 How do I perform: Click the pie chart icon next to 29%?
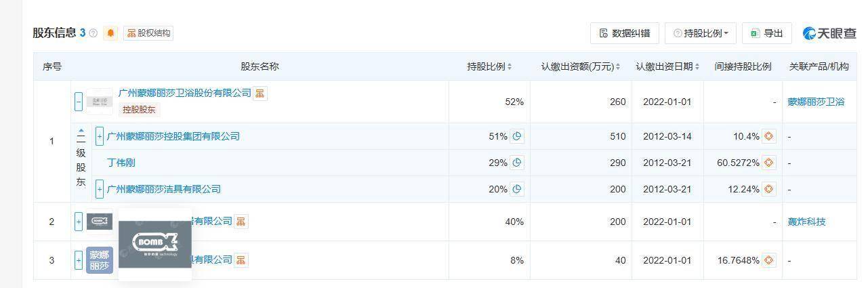(517, 163)
